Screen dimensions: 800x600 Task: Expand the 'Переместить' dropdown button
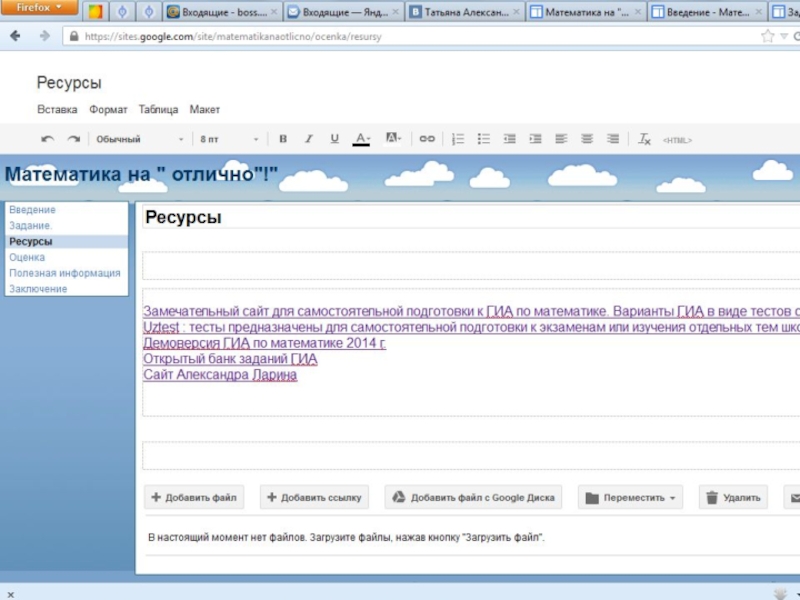(x=631, y=497)
